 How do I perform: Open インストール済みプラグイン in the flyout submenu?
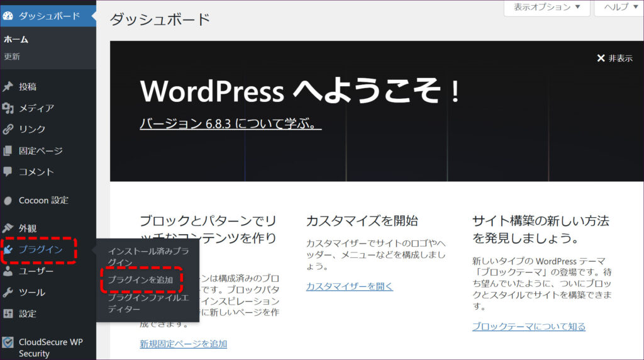click(148, 256)
